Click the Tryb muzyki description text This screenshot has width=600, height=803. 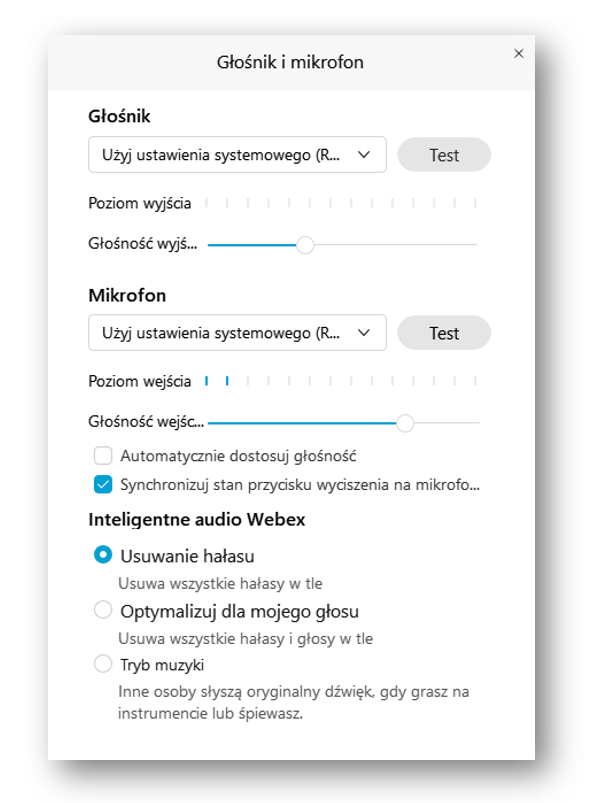(x=293, y=702)
